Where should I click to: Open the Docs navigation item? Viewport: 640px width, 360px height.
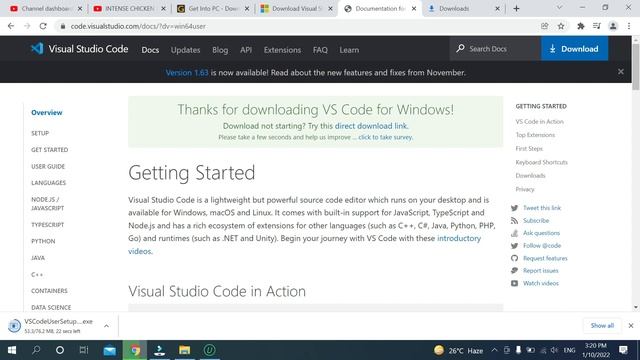point(150,50)
